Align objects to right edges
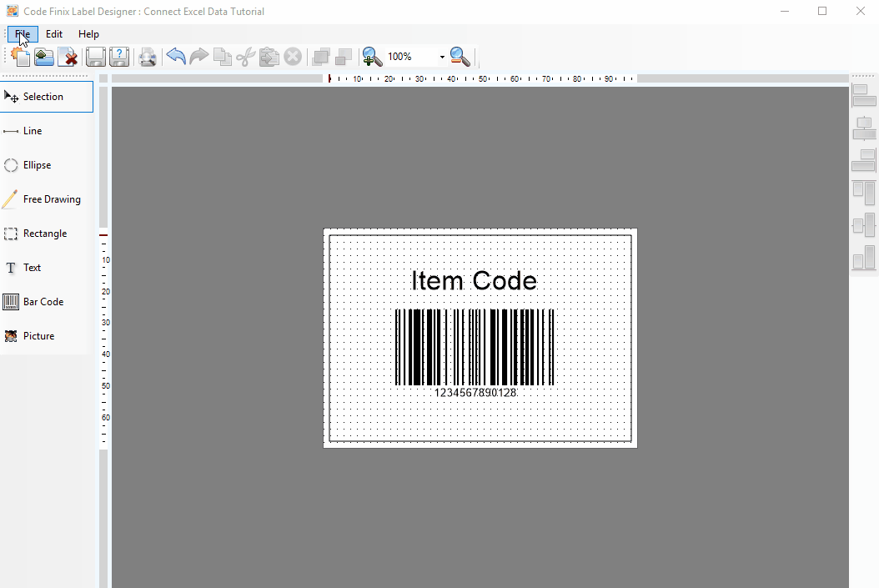The height and width of the screenshot is (588, 879). [x=864, y=160]
